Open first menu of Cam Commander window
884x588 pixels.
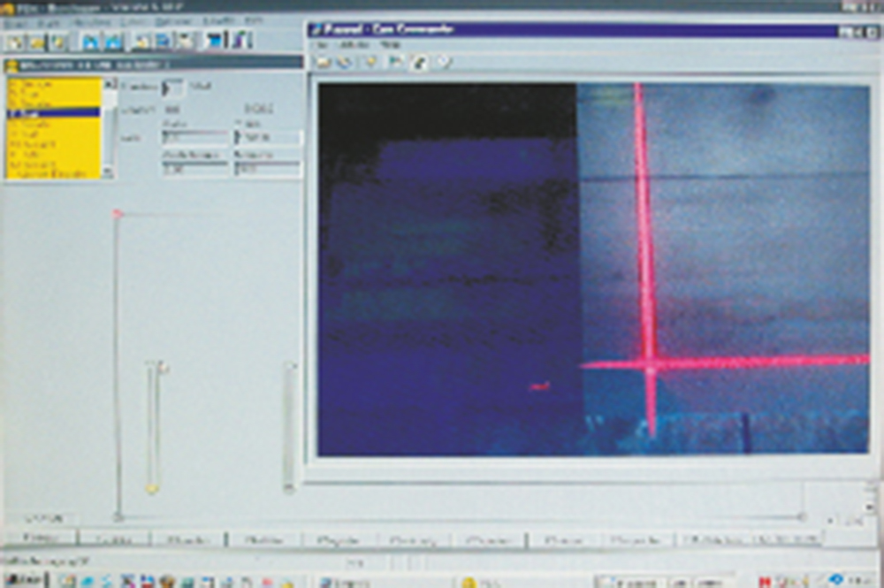320,44
